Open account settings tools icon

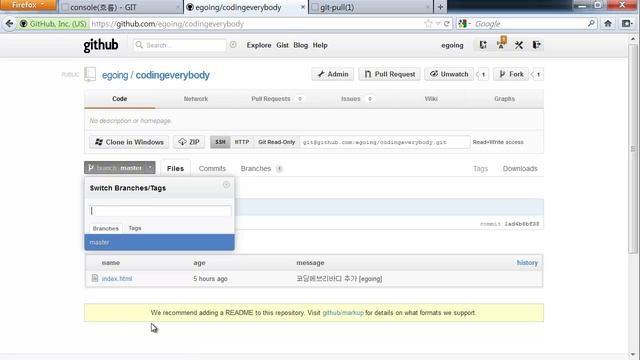519,45
